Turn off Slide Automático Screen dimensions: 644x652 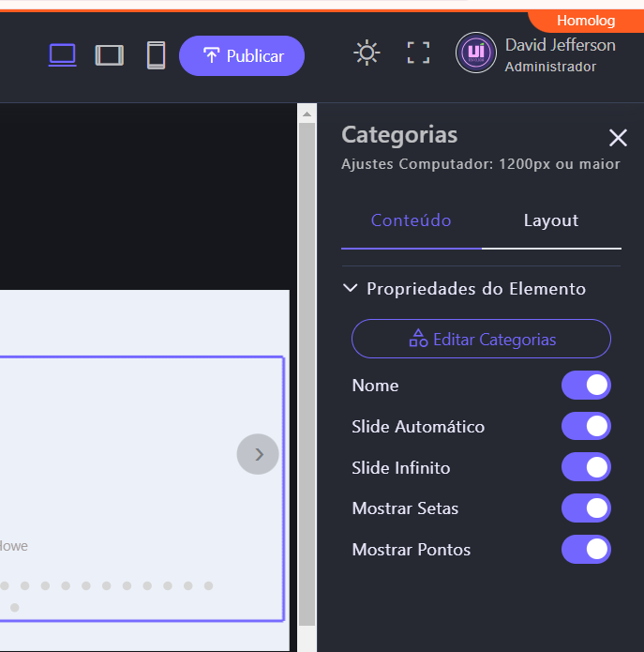[x=586, y=426]
